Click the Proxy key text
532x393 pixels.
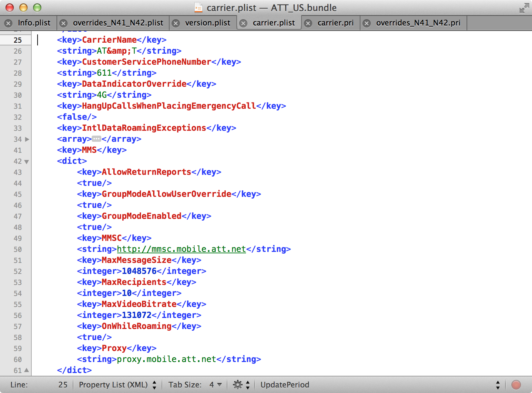[114, 348]
